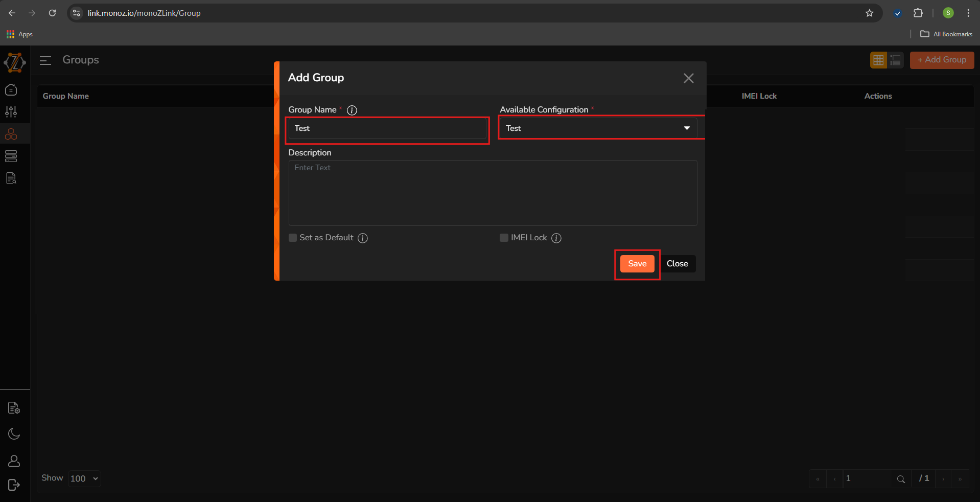Click the Group Name input field

pyautogui.click(x=387, y=128)
